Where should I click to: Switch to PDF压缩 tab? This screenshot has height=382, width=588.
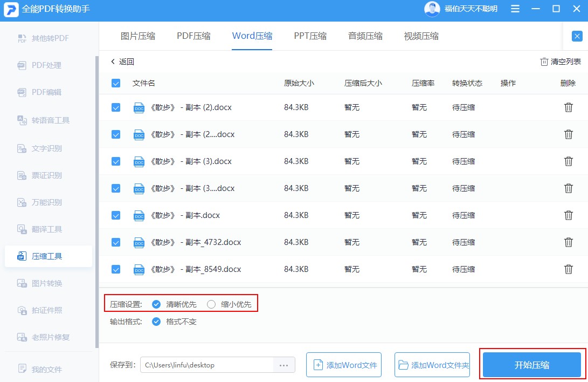point(193,36)
